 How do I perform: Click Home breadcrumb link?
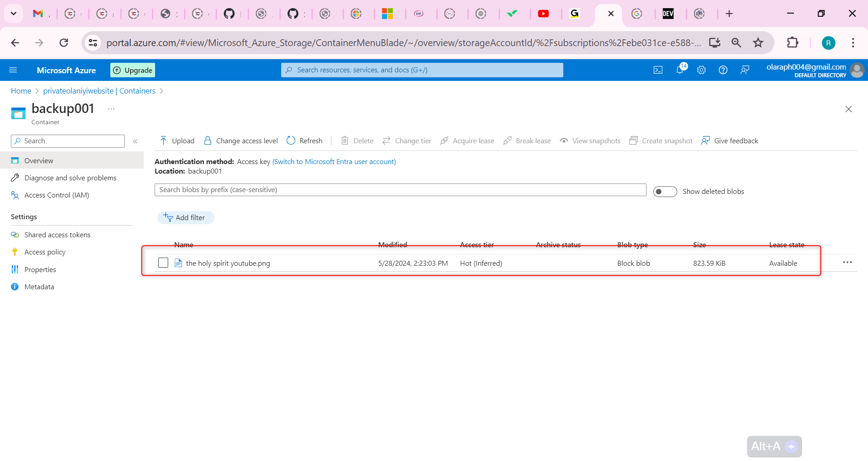coord(21,91)
